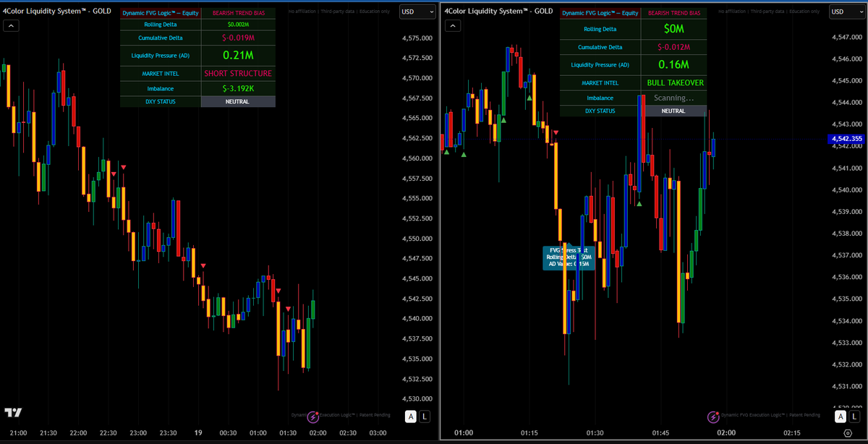
Task: Click the 4,532.500 price on the left axis
Action: 417,378
